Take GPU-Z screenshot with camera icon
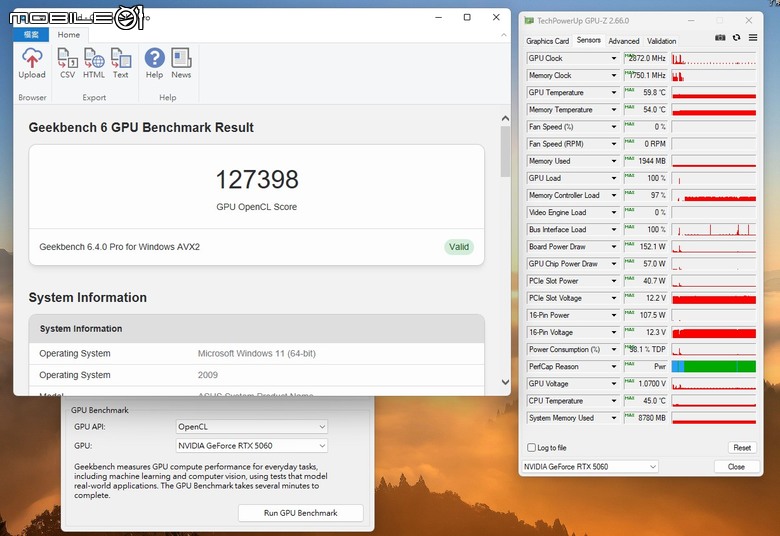Viewport: 780px width, 536px height. (720, 38)
